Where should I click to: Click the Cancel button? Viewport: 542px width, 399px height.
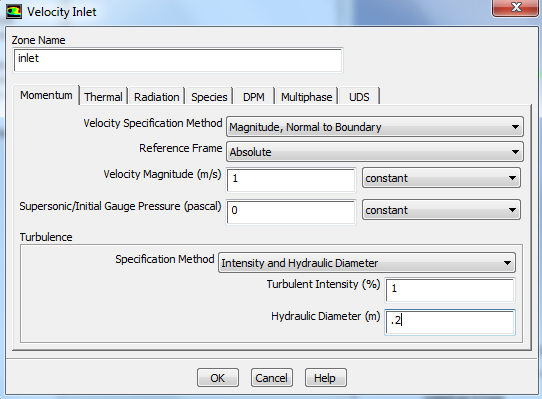272,378
